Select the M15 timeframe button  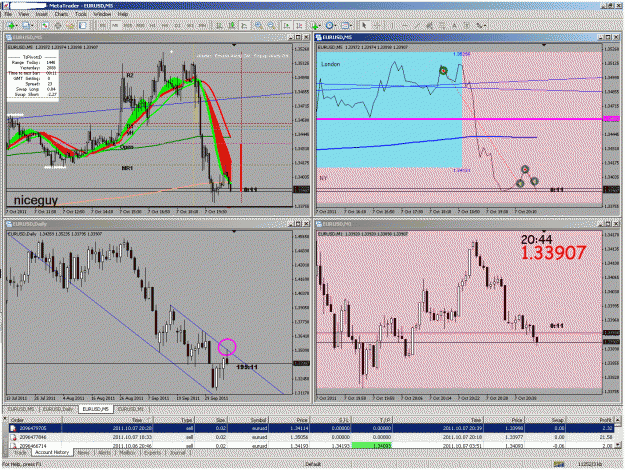[128, 26]
